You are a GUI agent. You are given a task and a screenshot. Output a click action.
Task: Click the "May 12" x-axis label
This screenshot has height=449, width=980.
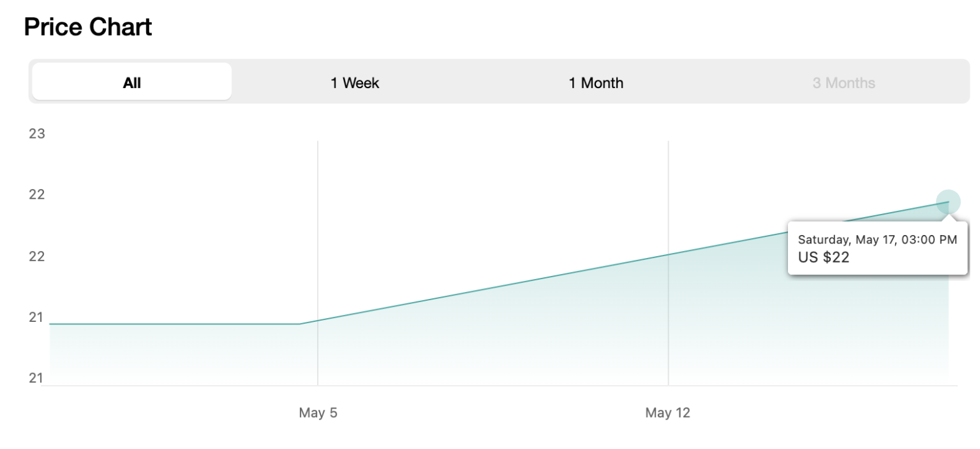pyautogui.click(x=667, y=413)
